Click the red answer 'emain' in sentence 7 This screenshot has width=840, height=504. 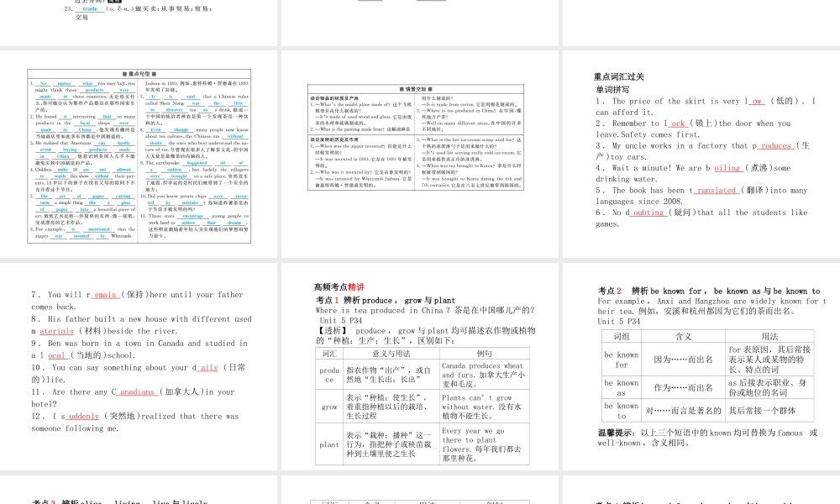pyautogui.click(x=105, y=295)
